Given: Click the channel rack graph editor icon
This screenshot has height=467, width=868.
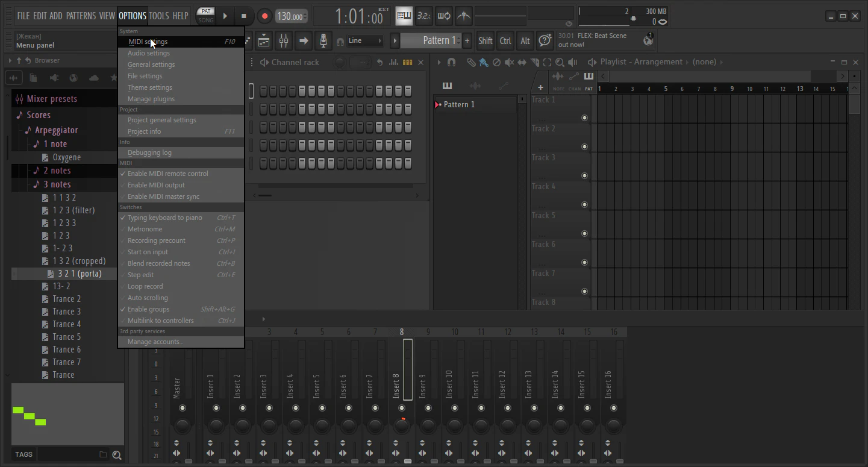Looking at the screenshot, I should pyautogui.click(x=394, y=62).
